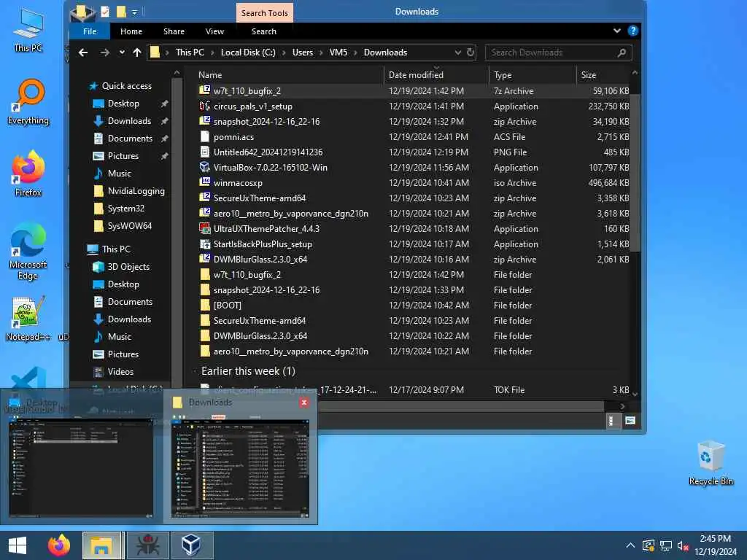Click the New Folder quick access icon
The width and height of the screenshot is (747, 560).
pyautogui.click(x=122, y=12)
